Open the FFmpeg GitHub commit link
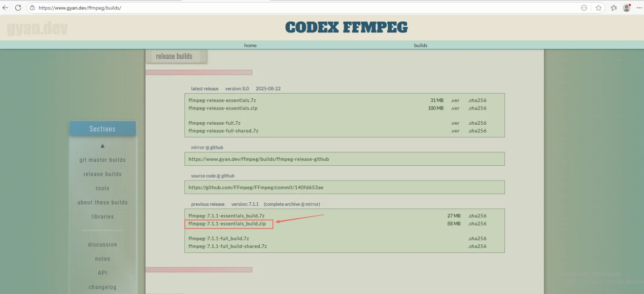 [255, 187]
